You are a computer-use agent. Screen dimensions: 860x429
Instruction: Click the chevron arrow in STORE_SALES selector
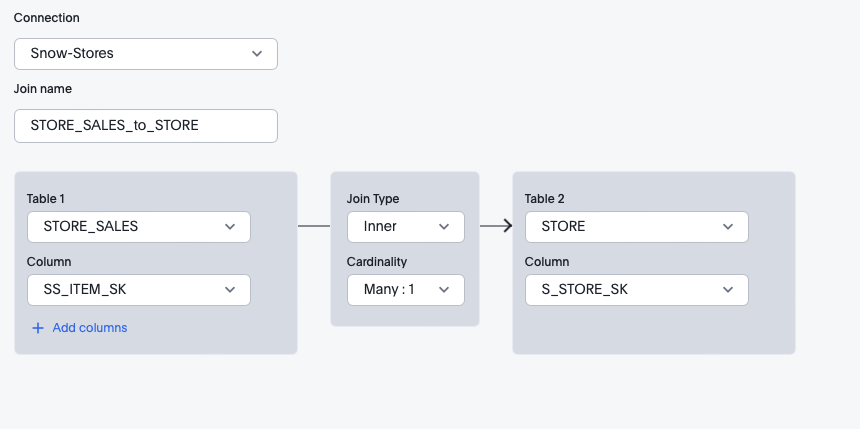pyautogui.click(x=230, y=227)
